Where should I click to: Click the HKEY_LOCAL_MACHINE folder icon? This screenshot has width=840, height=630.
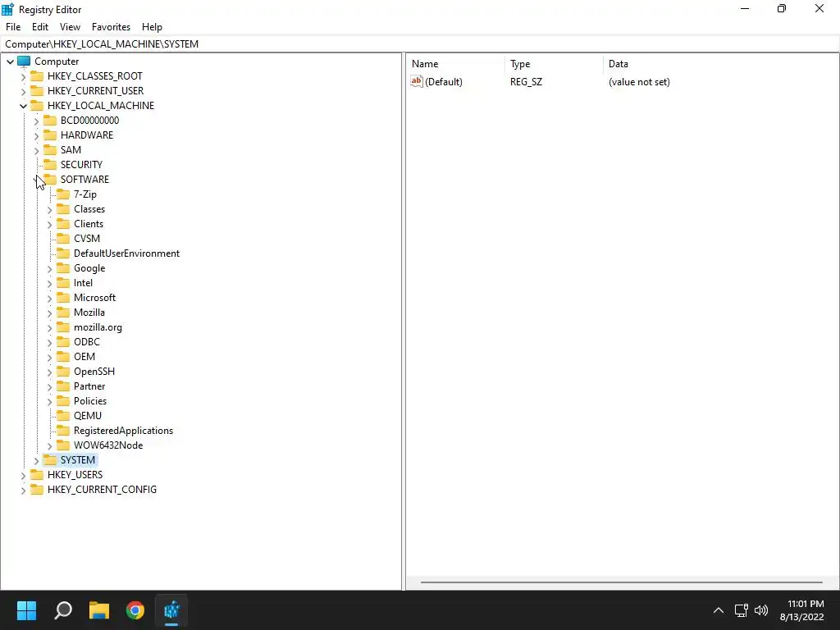coord(37,106)
